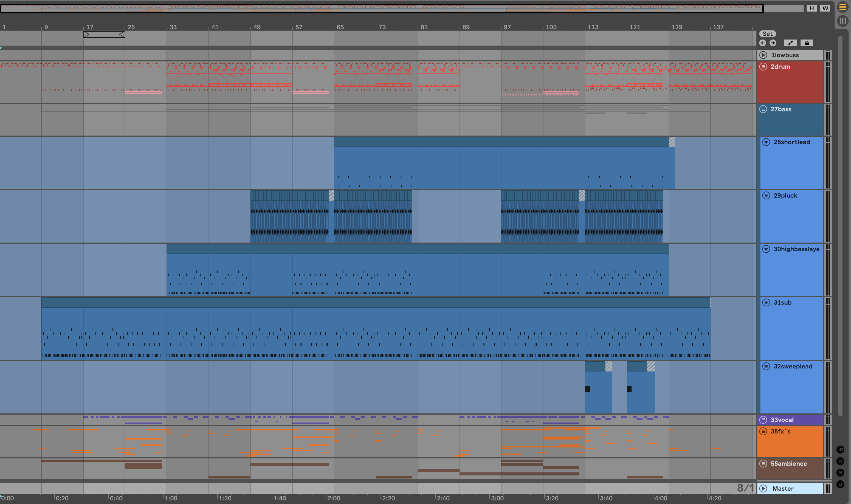Viewport: 851px width, 504px height.
Task: Click the loop brace above bar 17
Action: [104, 34]
